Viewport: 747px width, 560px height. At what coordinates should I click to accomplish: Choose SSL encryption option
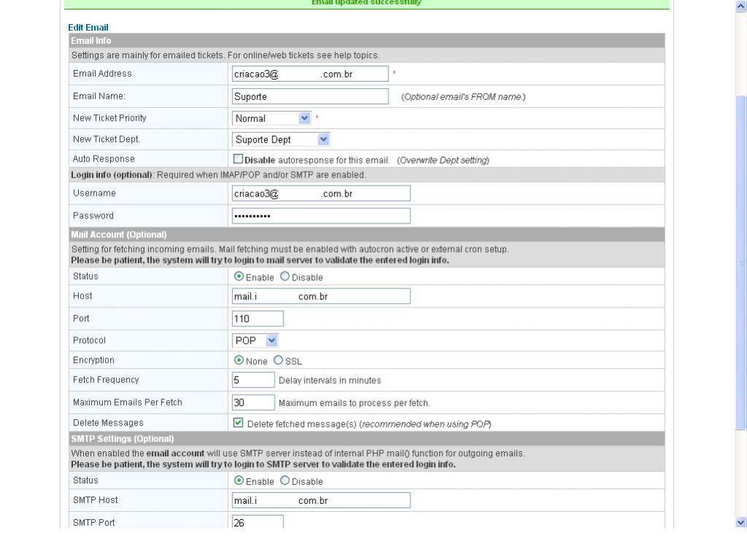pos(278,361)
